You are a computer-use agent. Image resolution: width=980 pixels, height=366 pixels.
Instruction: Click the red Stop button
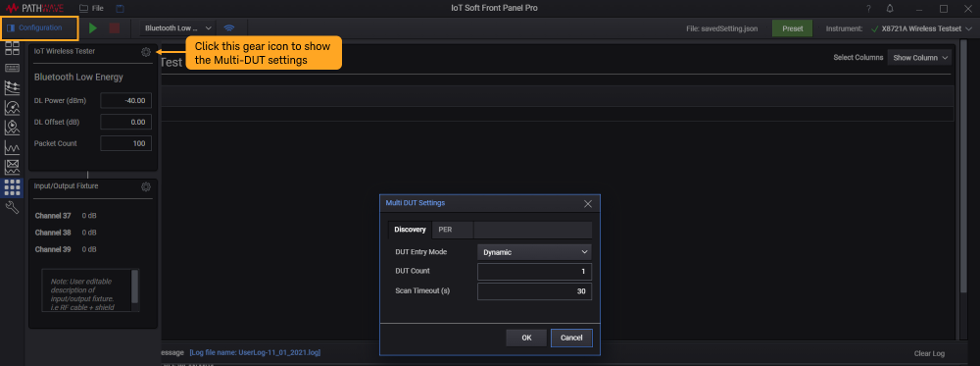point(115,28)
